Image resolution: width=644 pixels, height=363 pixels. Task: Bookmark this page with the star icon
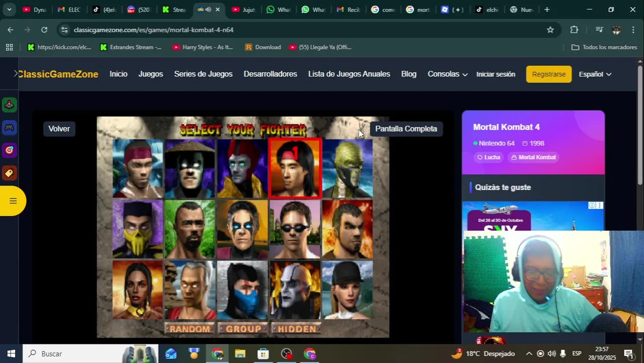tap(550, 30)
